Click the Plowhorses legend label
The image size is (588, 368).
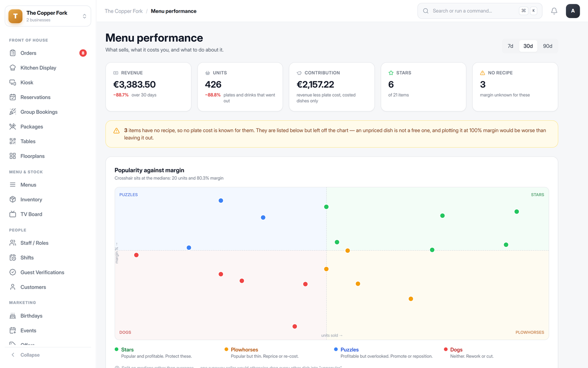coord(245,350)
